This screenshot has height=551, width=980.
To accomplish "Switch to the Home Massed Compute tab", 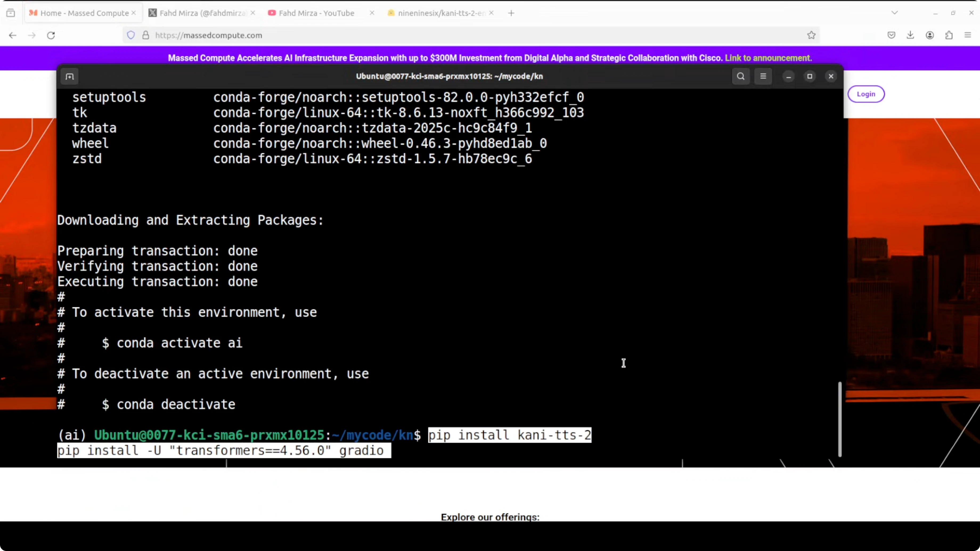I will pyautogui.click(x=81, y=13).
